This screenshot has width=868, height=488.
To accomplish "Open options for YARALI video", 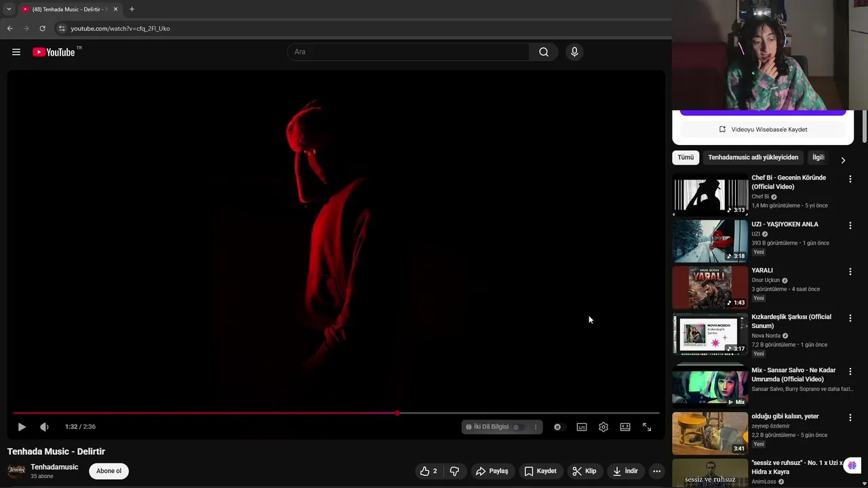I will (850, 271).
